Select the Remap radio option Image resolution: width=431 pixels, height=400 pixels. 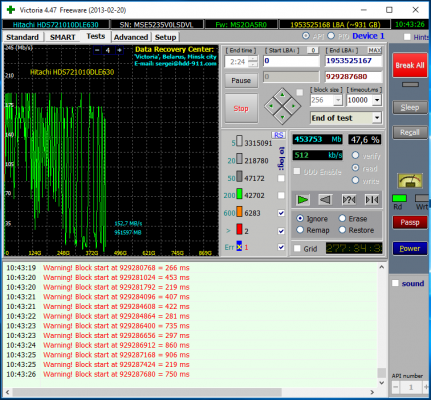point(313,230)
